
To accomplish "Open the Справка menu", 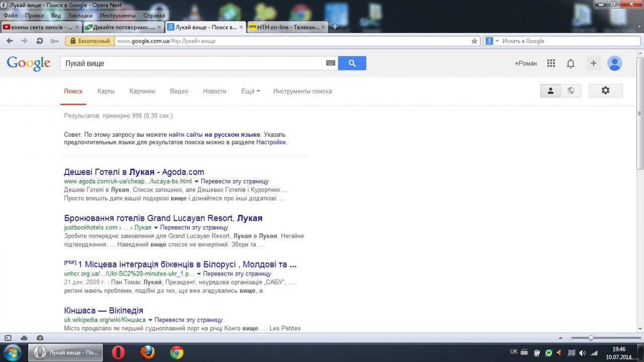I will coord(154,16).
